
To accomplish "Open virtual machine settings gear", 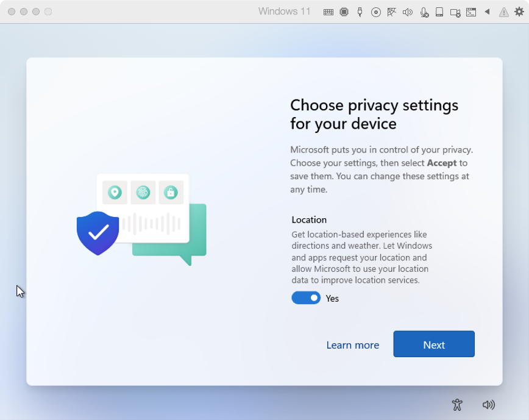I will [519, 12].
